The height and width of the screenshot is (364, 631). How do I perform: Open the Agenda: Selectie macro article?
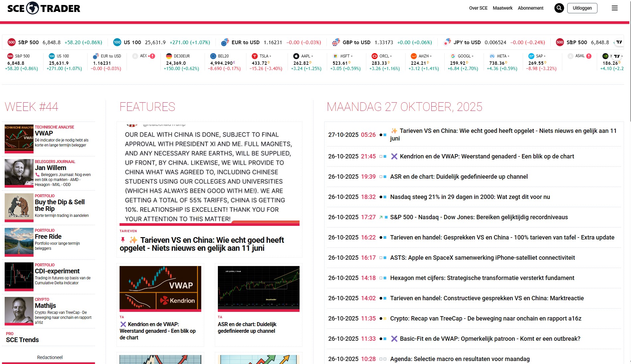pos(460,359)
